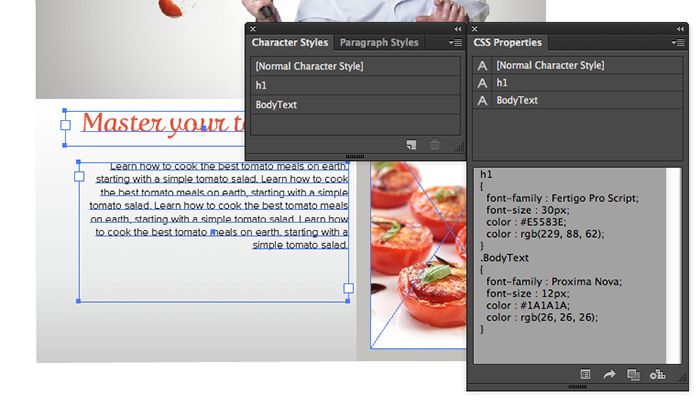Click the A icon beside h1 in CSS Properties
Screen dimensions: 700x418
(482, 83)
